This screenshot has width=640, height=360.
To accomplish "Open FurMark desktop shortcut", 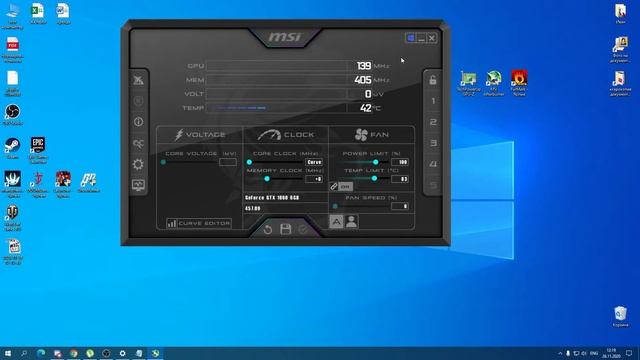I will (x=519, y=83).
